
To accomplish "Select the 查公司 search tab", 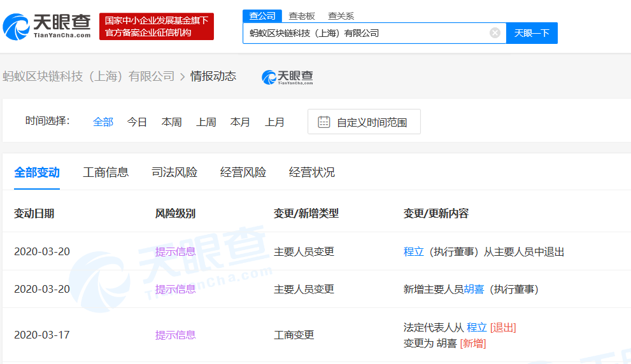I will pos(262,16).
